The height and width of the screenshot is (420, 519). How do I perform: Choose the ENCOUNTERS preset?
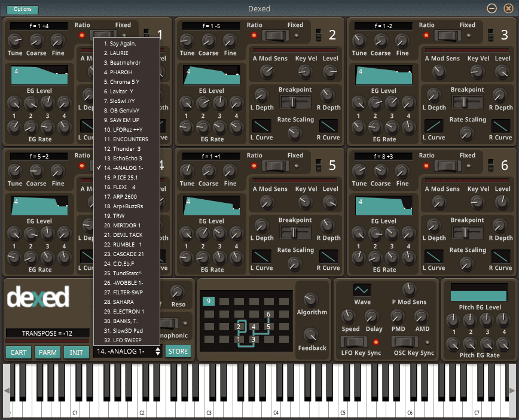(x=127, y=139)
